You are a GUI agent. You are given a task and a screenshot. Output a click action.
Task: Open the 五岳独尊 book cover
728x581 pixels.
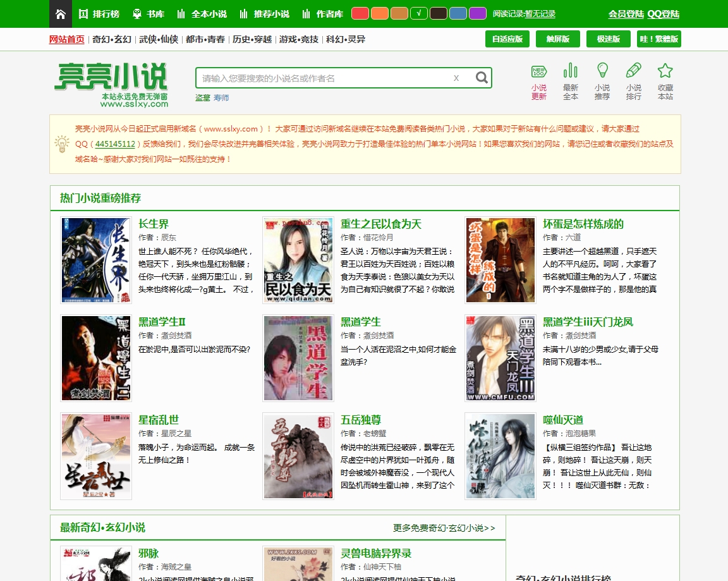click(x=298, y=456)
